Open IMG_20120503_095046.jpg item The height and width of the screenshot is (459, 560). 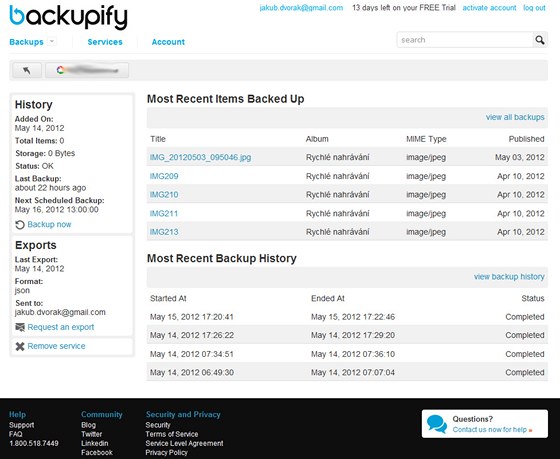pos(200,157)
